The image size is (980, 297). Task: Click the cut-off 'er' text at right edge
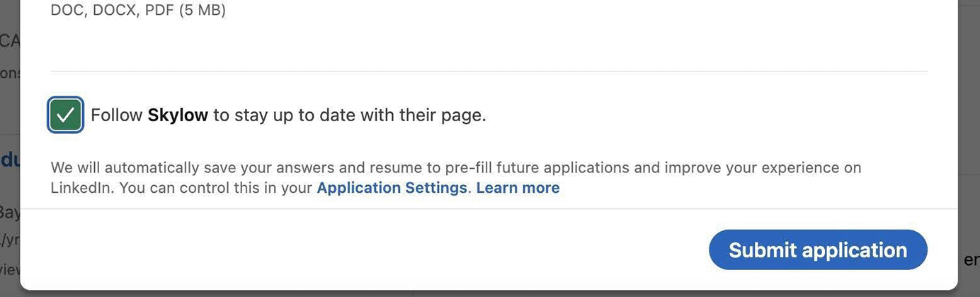tap(971, 260)
